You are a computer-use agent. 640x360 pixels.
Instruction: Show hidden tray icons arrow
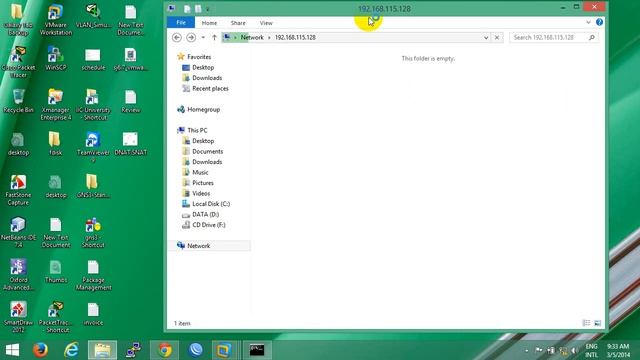(x=527, y=351)
